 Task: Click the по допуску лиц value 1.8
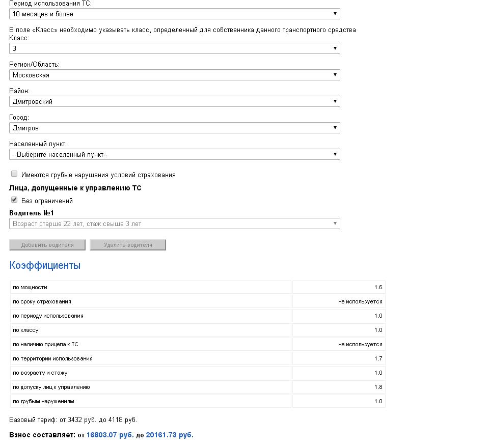click(378, 387)
